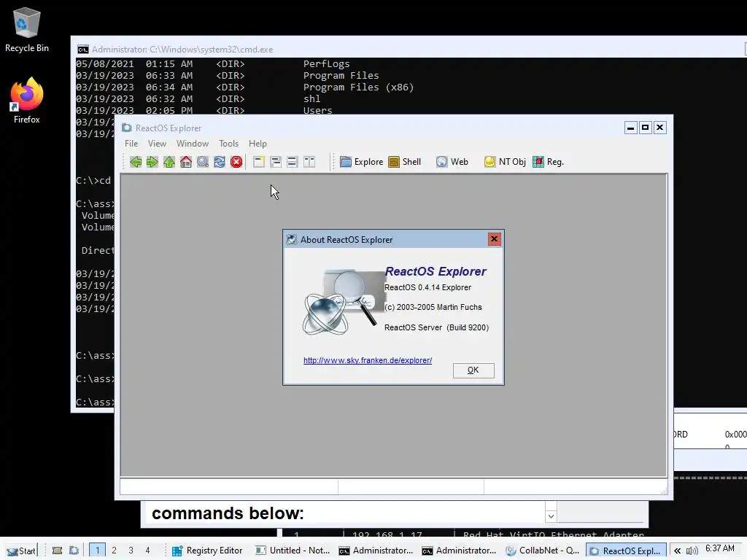
Task: Switch to virtual desktop 3
Action: click(x=131, y=551)
